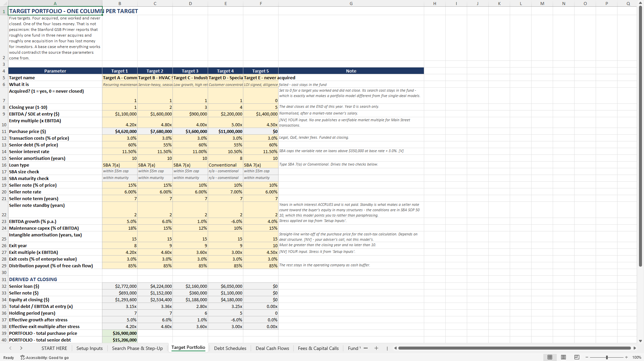Open the Setup Inputs sheet tab
Image resolution: width=644 pixels, height=361 pixels.
point(90,348)
